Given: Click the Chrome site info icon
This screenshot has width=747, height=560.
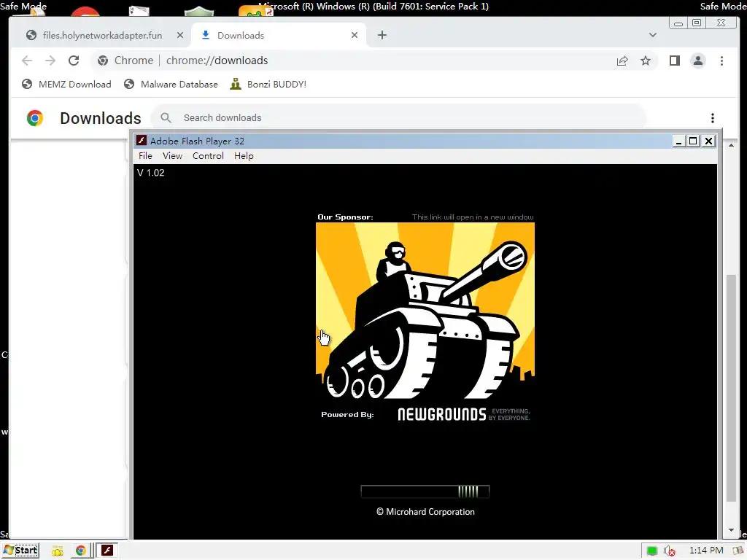Looking at the screenshot, I should tap(102, 61).
